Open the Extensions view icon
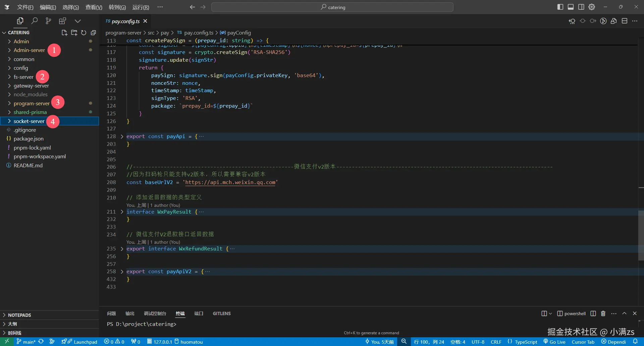644x346 pixels. point(62,21)
